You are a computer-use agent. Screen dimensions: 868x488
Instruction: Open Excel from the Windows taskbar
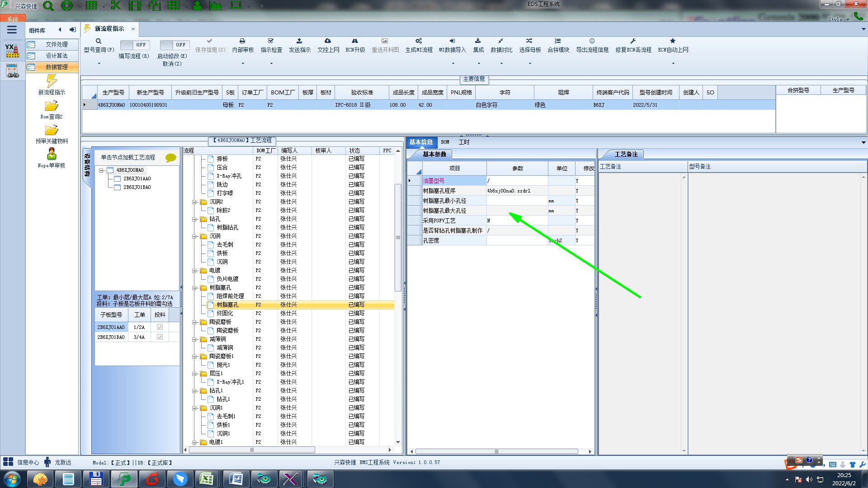tap(207, 479)
